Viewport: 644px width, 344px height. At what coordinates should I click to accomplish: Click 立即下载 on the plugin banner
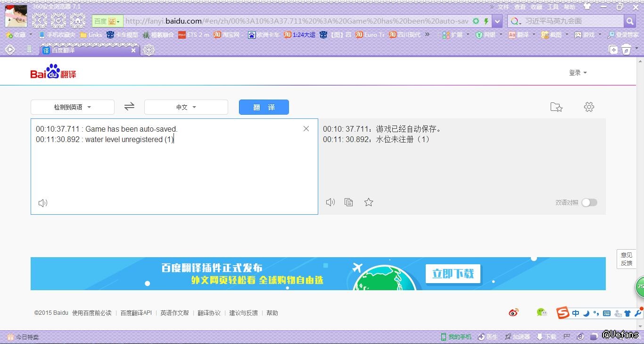coord(453,274)
